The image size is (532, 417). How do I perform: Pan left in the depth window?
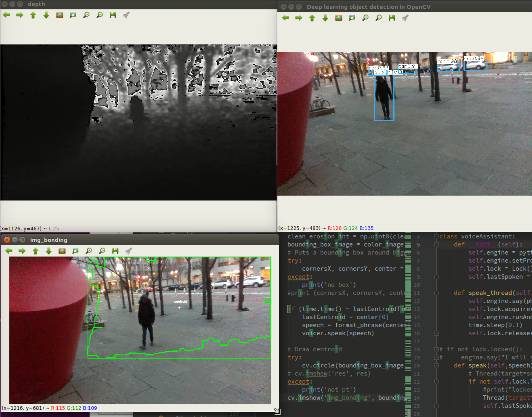[x=6, y=15]
